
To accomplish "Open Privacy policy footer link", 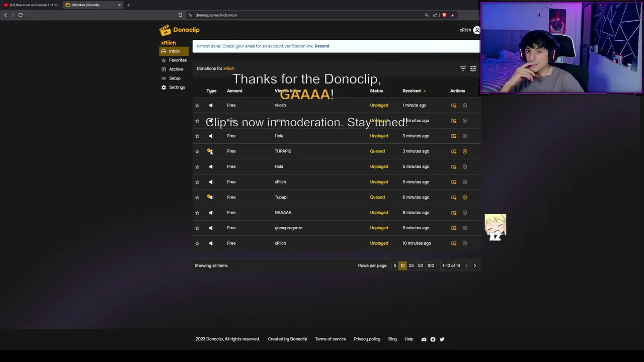I will [x=367, y=339].
